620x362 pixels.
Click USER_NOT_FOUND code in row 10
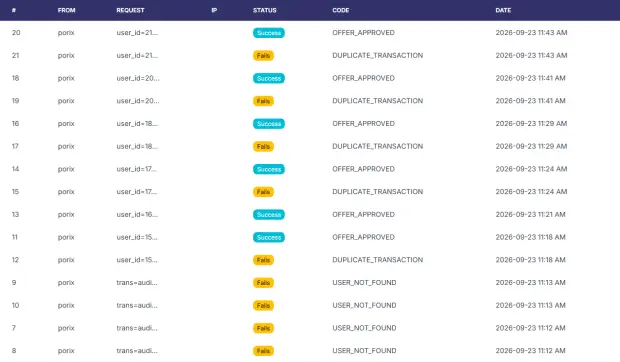364,305
